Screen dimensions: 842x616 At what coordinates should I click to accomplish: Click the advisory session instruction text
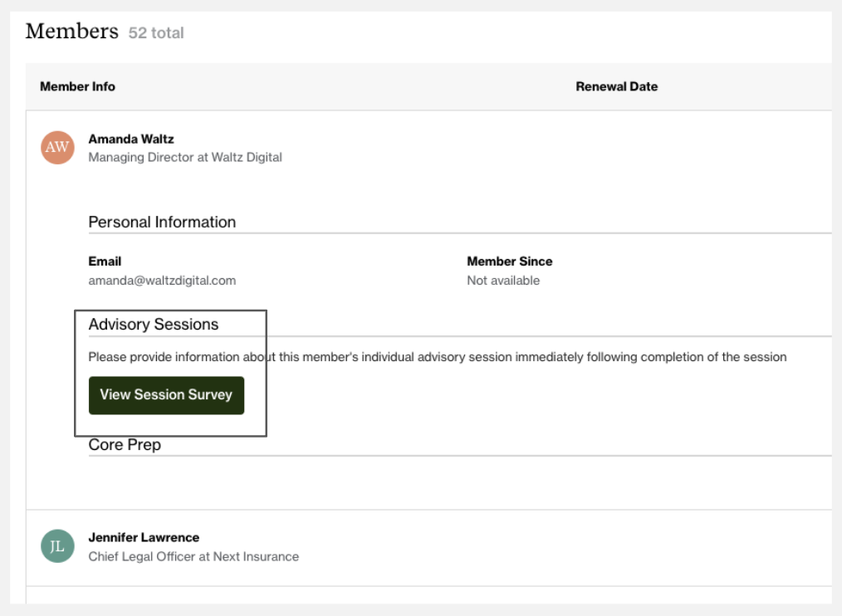[438, 357]
